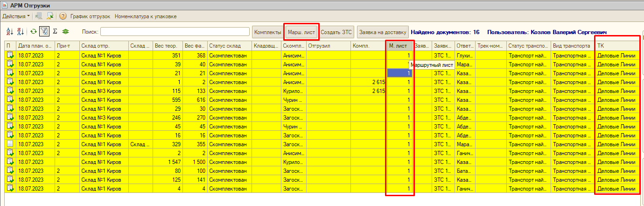Viewport: 644px width, 206px height.
Task: Select cell 616 in Вес фа... column
Action: coord(195,99)
